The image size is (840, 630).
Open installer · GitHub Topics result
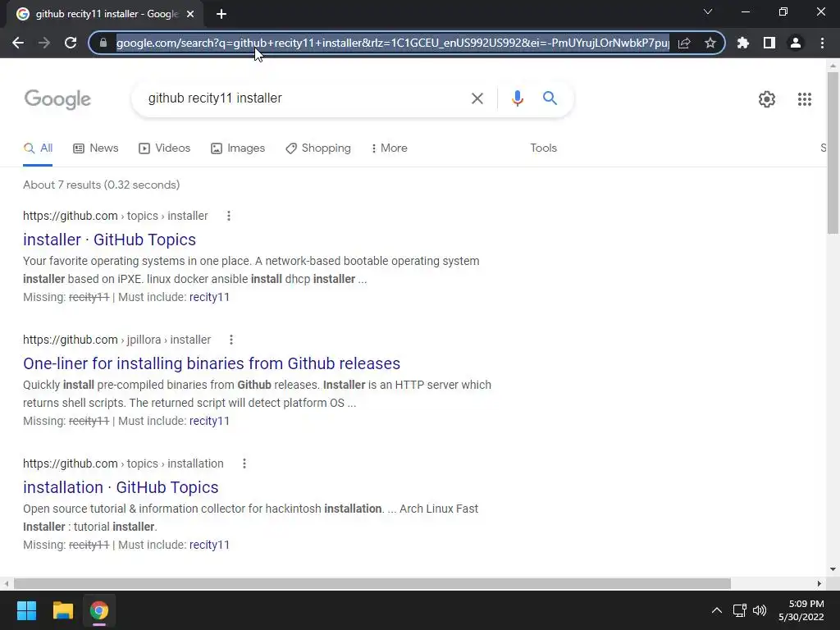109,240
